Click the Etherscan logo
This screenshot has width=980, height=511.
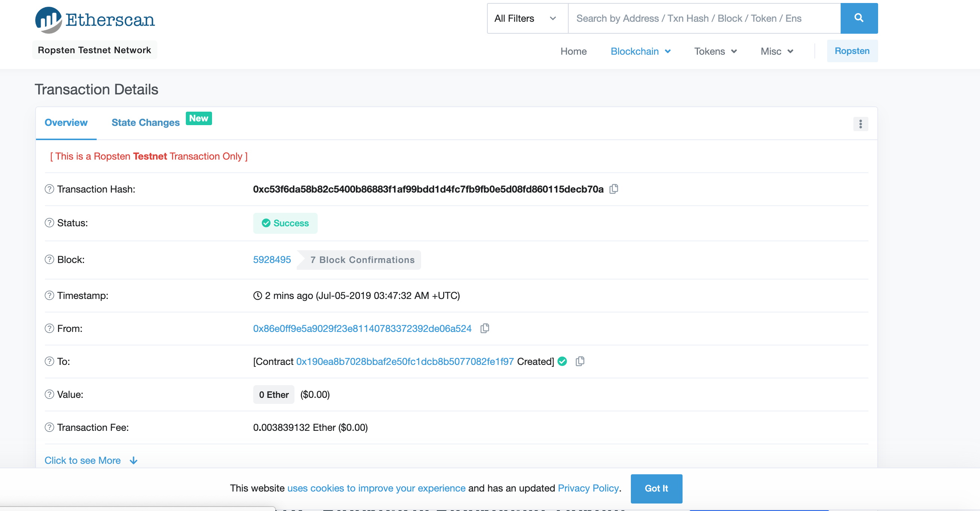tap(95, 19)
